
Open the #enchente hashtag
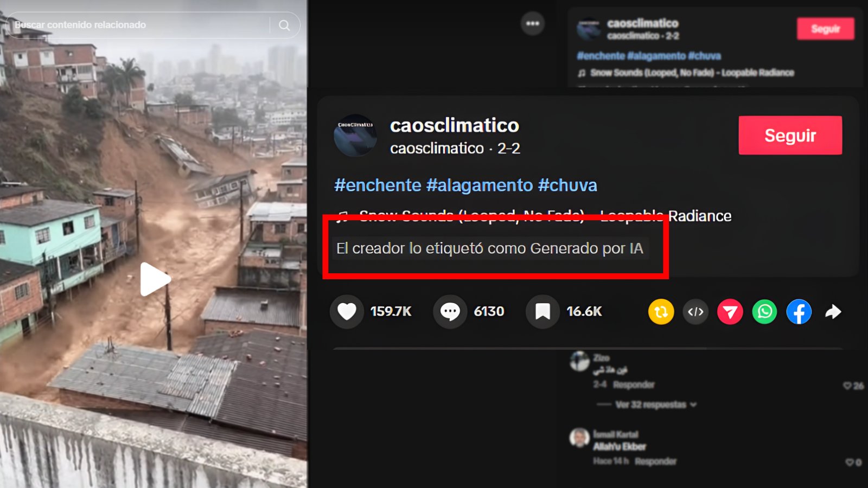coord(378,185)
